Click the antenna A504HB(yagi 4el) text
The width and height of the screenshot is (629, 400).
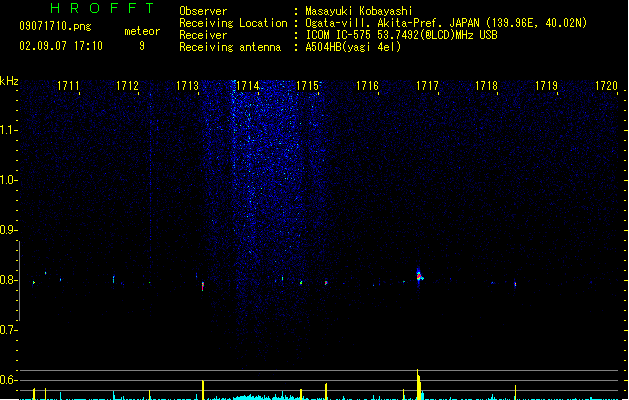[x=353, y=47]
